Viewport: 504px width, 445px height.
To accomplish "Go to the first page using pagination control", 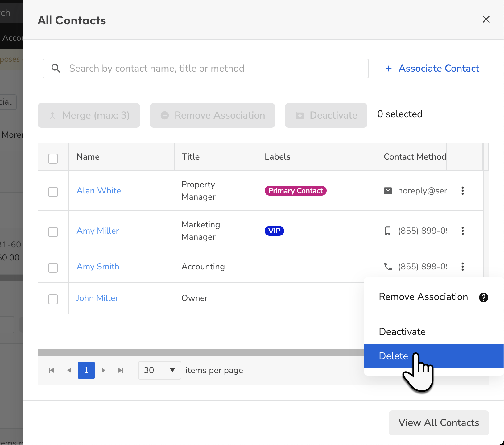I will (x=52, y=370).
